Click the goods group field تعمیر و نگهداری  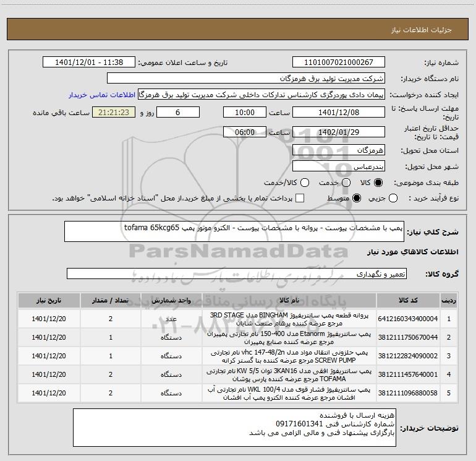point(237,274)
